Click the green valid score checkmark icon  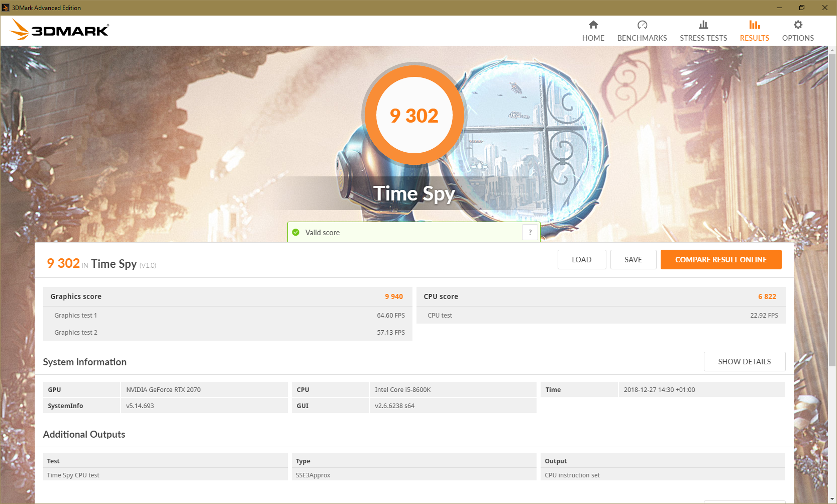[296, 232]
